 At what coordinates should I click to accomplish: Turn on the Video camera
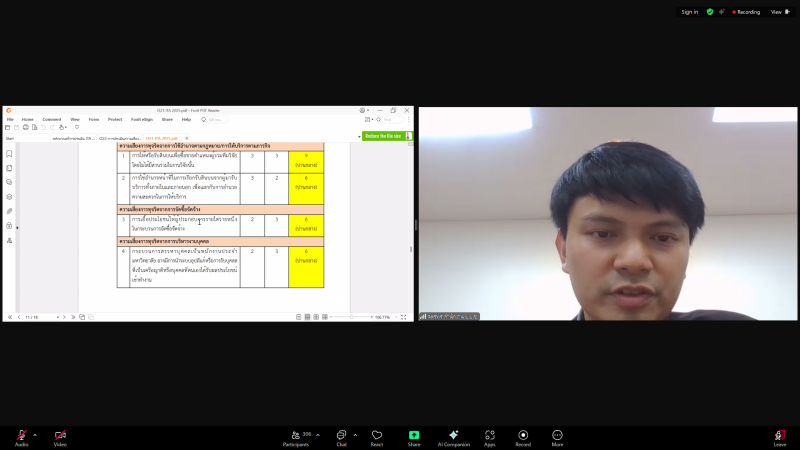click(x=60, y=436)
